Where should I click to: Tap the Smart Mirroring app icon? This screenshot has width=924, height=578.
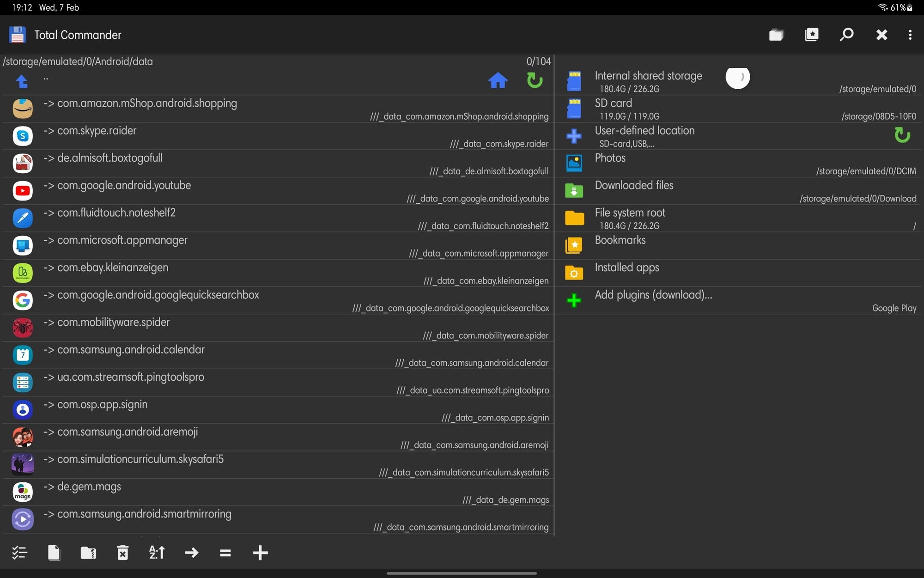[22, 519]
